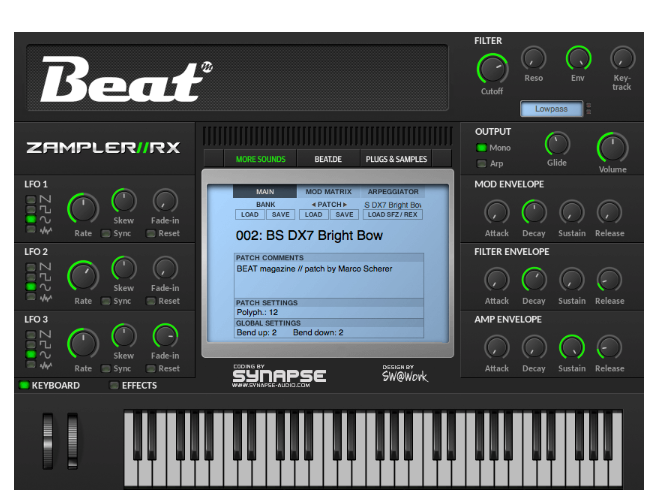This screenshot has height=502, width=648.
Task: Click the Bend down value
Action: tap(318, 333)
